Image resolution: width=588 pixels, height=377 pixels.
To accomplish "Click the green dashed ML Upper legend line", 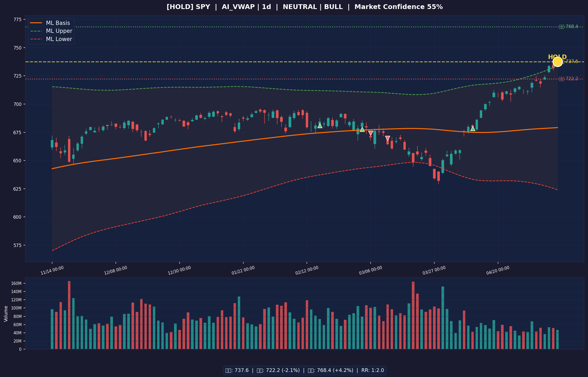I will coord(36,31).
